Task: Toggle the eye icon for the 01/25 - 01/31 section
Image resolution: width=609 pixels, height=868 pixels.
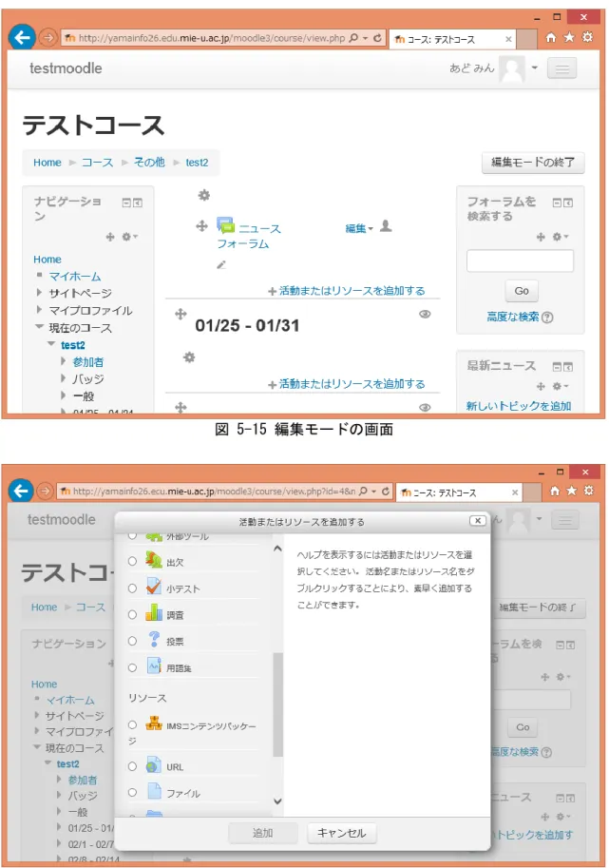Action: pyautogui.click(x=425, y=314)
